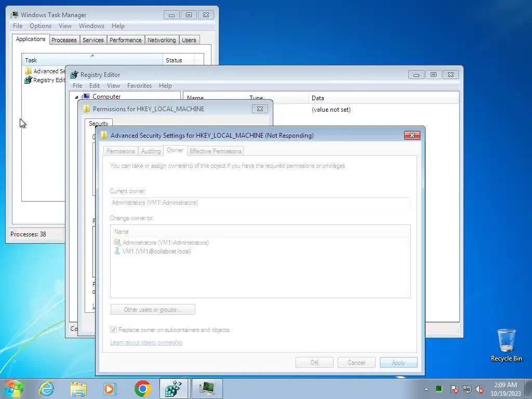The image size is (532, 399).
Task: Switch to Task Manager taskbar button
Action: tap(207, 389)
